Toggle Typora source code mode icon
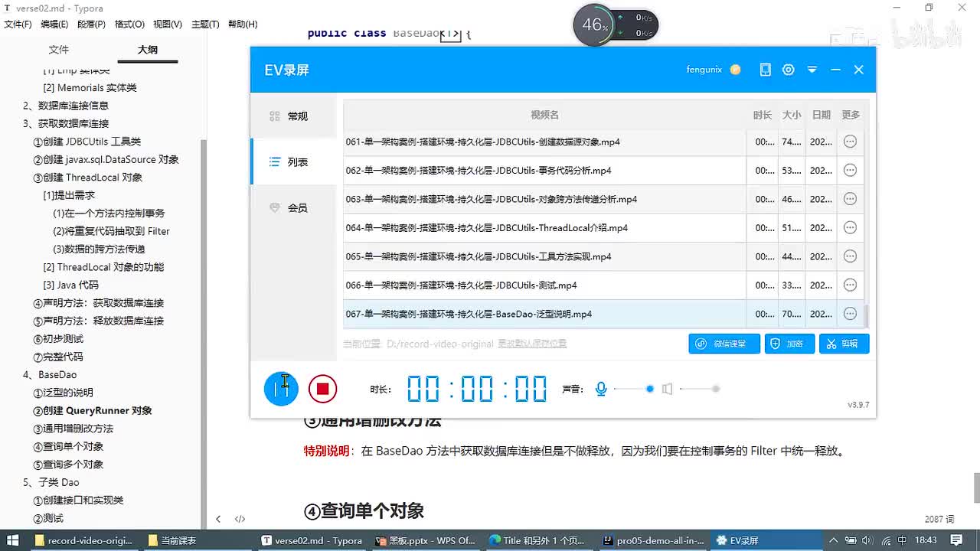 240,519
